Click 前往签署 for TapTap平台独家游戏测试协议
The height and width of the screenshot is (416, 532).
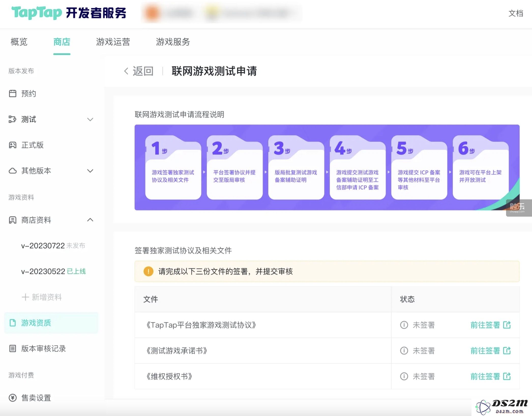(x=485, y=325)
